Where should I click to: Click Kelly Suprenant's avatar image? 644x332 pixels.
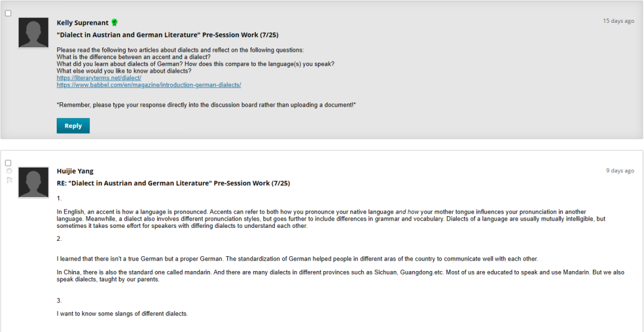pos(33,33)
